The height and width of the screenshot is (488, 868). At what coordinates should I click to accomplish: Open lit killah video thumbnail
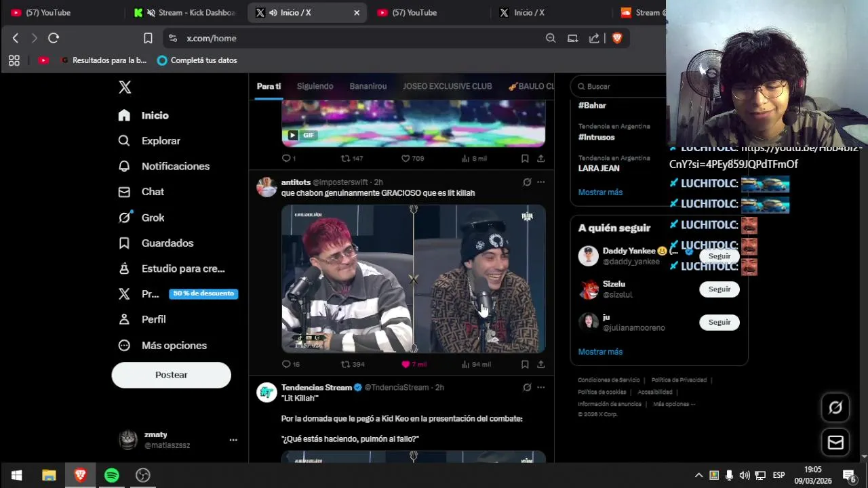click(413, 279)
